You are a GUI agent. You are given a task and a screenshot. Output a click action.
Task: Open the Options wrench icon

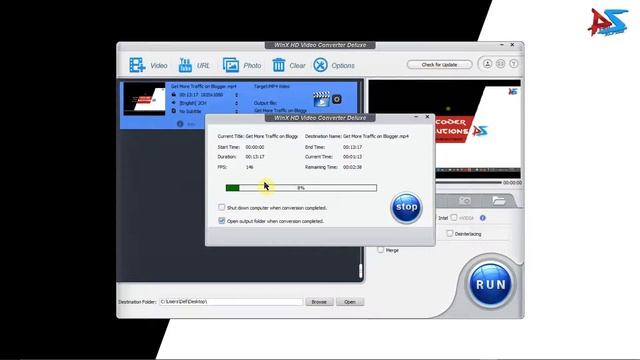[320, 65]
